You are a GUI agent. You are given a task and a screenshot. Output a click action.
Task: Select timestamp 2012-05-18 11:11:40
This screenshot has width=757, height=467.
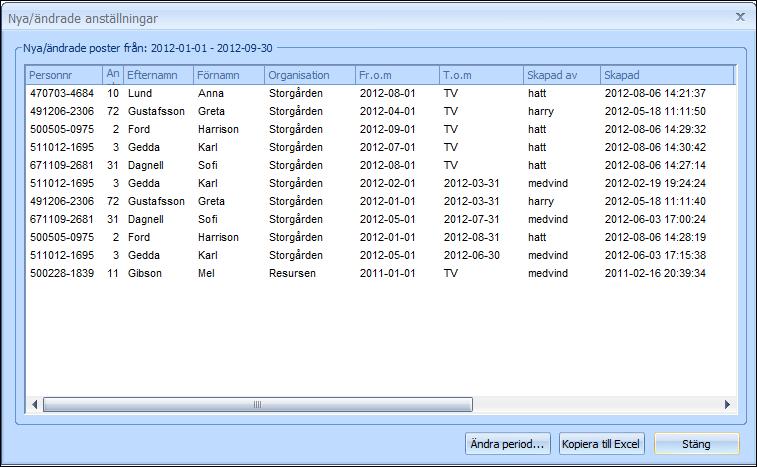[655, 201]
